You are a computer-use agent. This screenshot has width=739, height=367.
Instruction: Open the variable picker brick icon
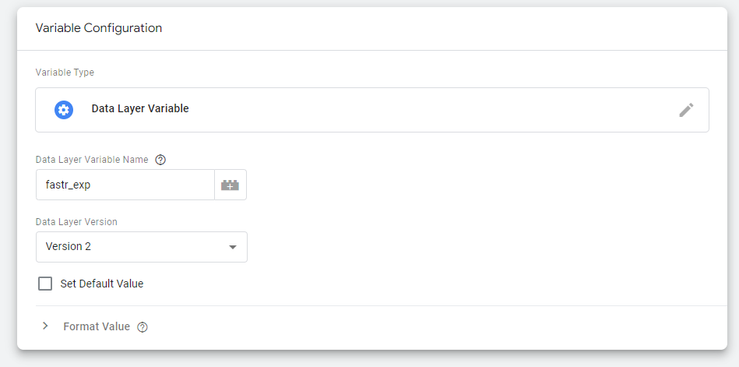[230, 185]
